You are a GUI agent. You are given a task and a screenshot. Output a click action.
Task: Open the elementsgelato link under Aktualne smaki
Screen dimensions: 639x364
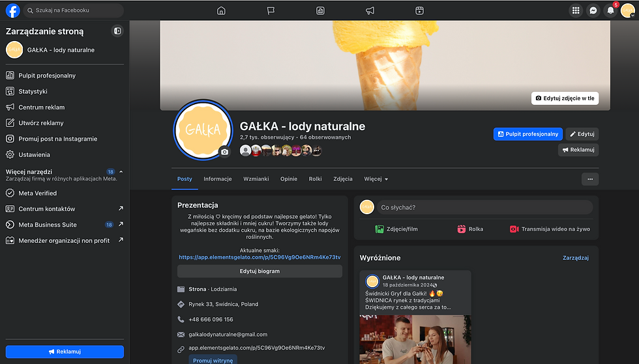point(260,257)
